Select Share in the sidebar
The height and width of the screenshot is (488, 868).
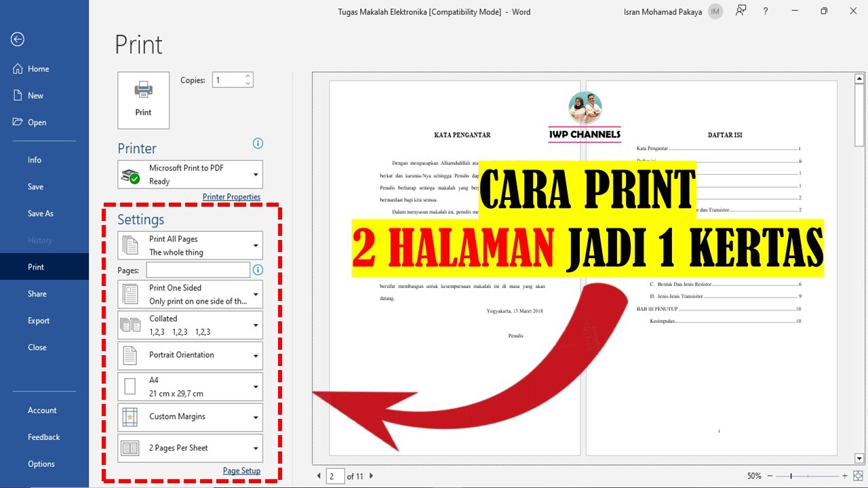(x=44, y=293)
